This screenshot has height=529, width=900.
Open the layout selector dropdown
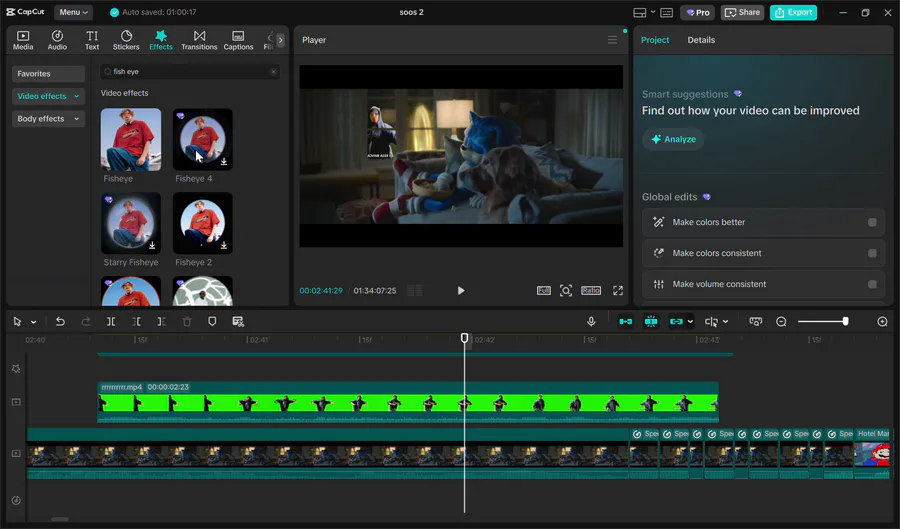[644, 12]
